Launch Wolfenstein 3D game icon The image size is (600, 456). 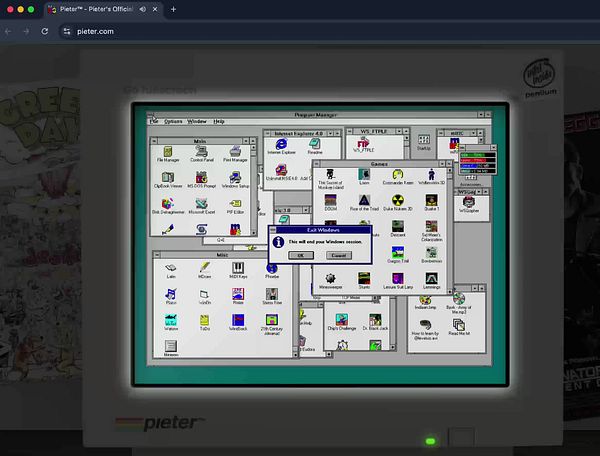431,177
